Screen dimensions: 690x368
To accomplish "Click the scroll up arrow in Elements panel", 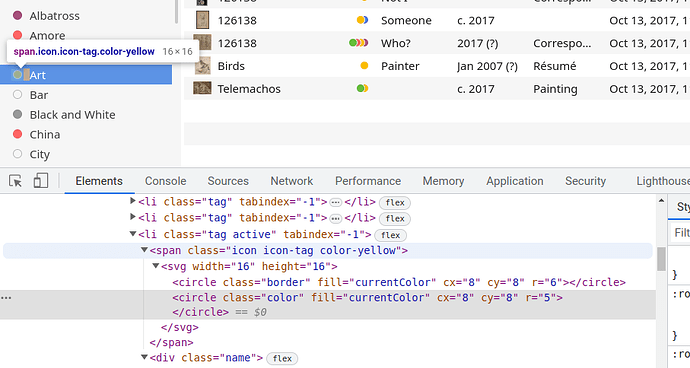I will [661, 201].
